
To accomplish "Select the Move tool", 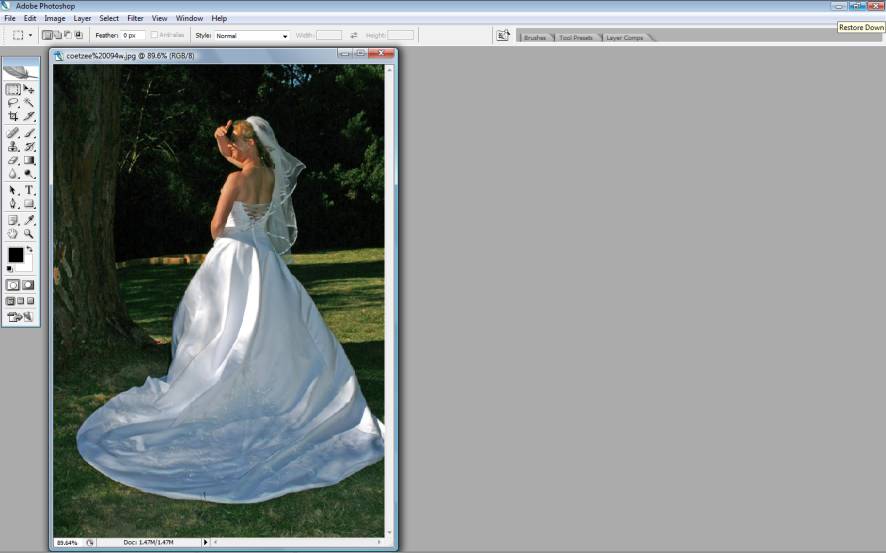I will click(x=29, y=89).
